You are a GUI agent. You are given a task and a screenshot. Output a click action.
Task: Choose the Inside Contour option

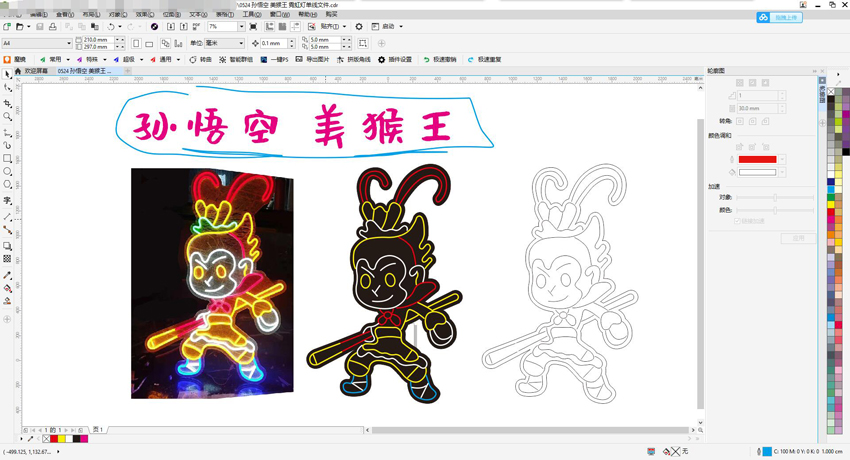click(752, 83)
